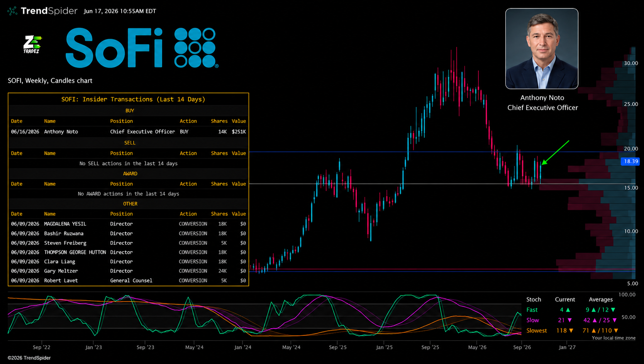Click the ZTradez logo icon
Screen dimensions: 644x364
32,44
